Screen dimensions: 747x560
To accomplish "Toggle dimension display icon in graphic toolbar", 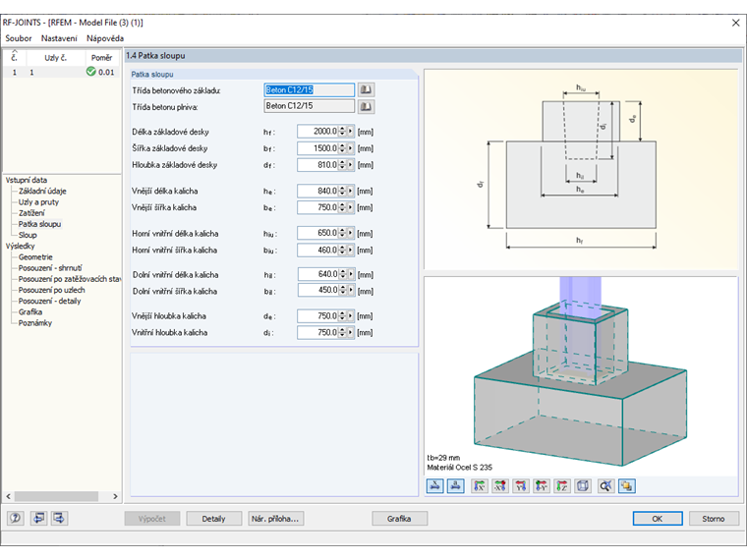I will click(x=435, y=486).
